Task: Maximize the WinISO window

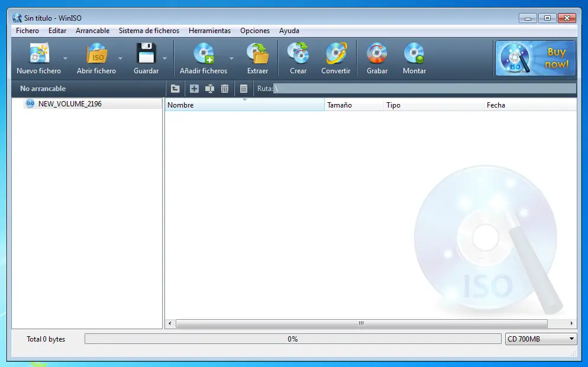Action: 548,18
